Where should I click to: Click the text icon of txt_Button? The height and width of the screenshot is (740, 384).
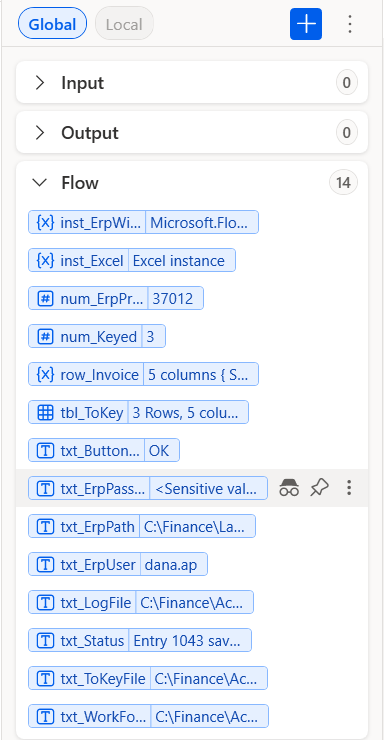tap(45, 451)
